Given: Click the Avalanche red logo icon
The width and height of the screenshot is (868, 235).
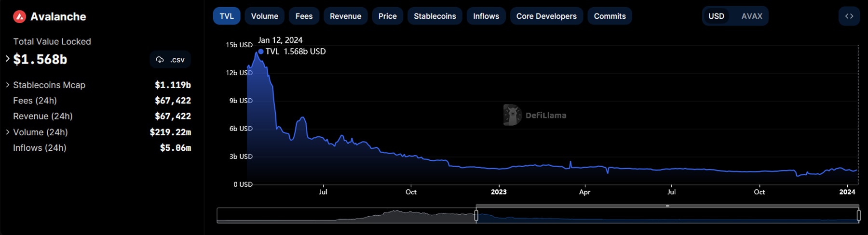Looking at the screenshot, I should [19, 17].
